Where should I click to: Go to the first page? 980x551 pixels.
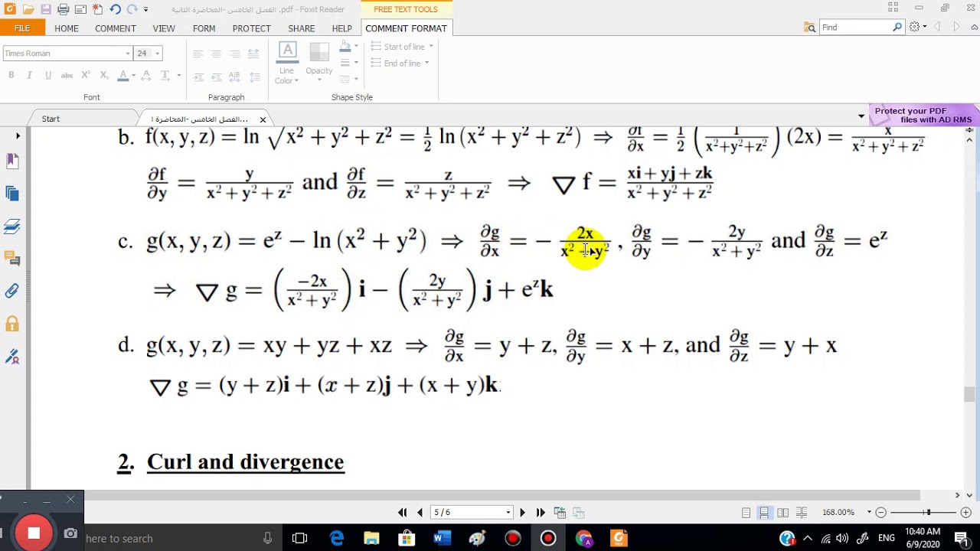click(403, 512)
